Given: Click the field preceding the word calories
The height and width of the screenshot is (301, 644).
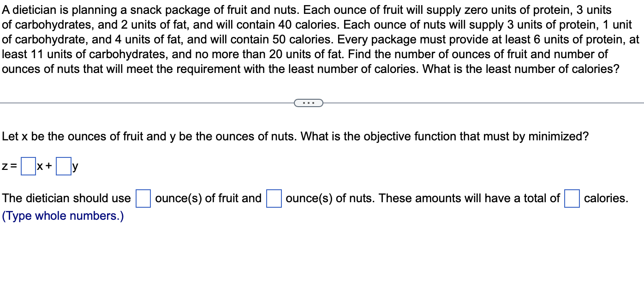Looking at the screenshot, I should (572, 198).
